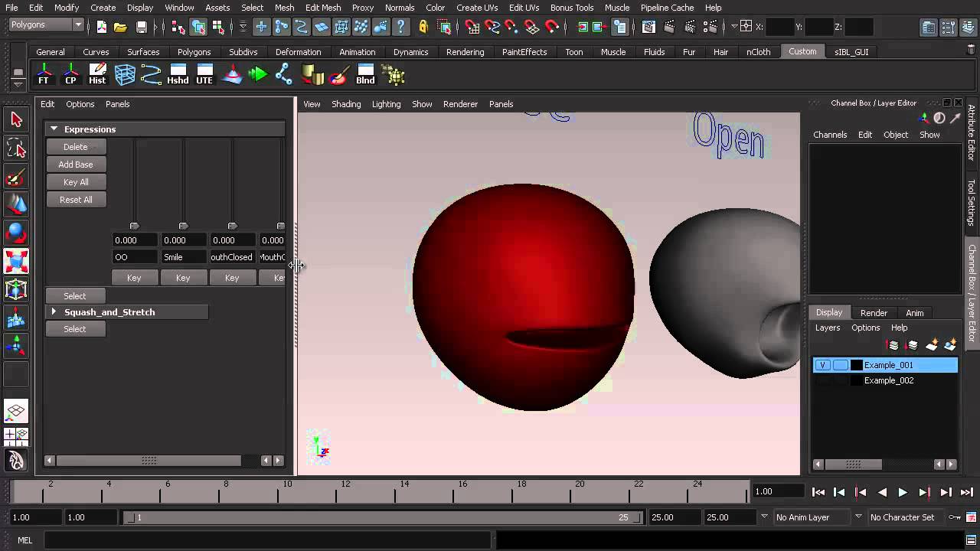Viewport: 980px width, 551px height.
Task: Click the Hist shelf button
Action: coord(97,75)
